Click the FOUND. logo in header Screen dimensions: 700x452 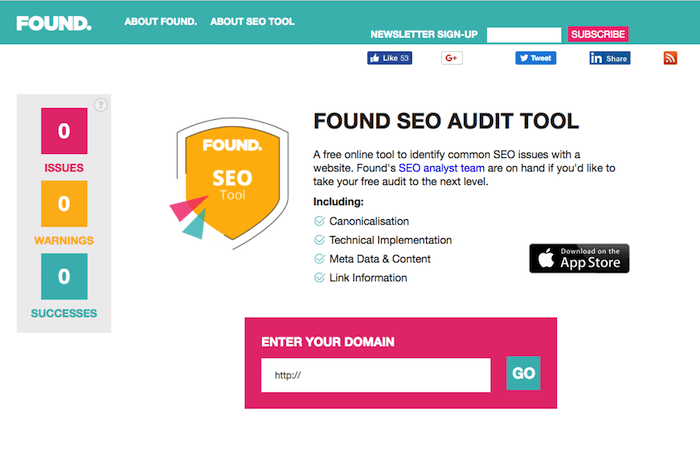(x=53, y=22)
